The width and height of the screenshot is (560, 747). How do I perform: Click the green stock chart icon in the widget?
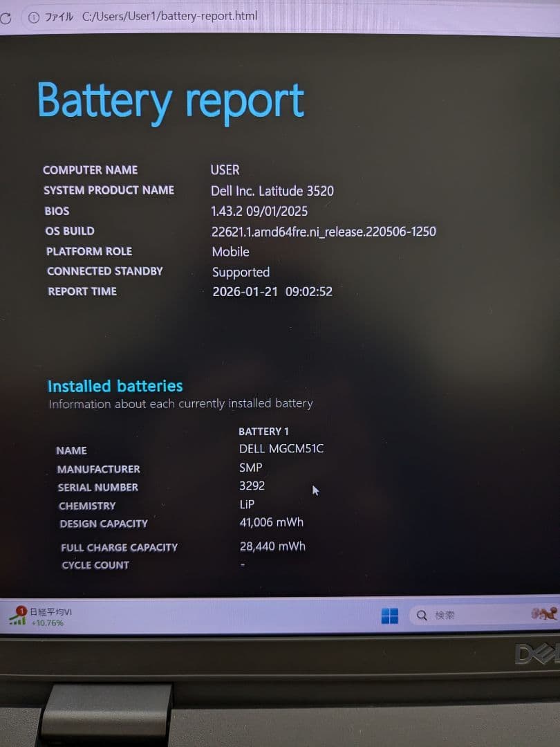[x=19, y=620]
